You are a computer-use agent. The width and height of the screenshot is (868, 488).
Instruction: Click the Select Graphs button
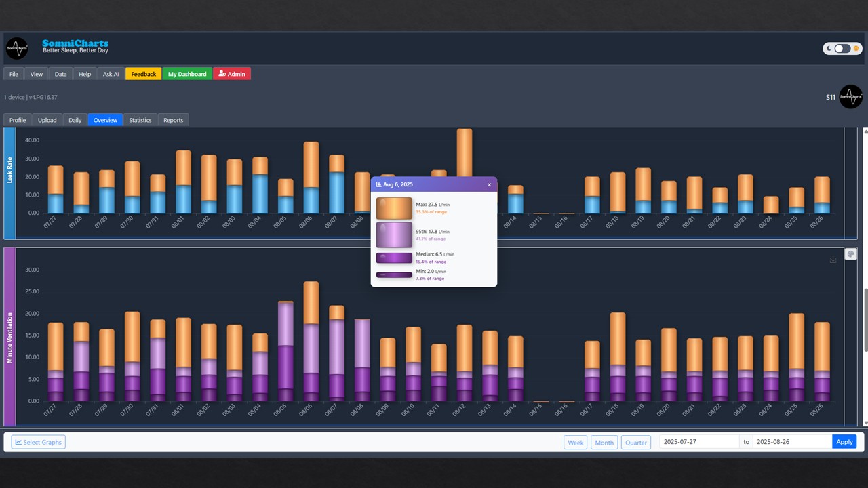(38, 442)
